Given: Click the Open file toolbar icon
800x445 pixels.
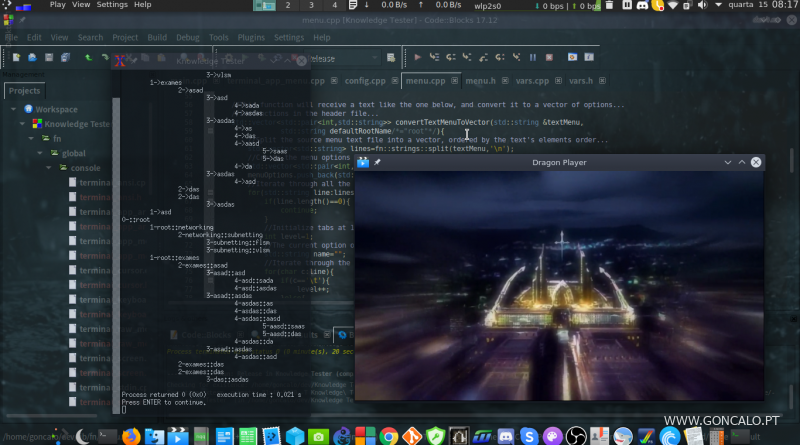Looking at the screenshot, I should click(x=32, y=57).
